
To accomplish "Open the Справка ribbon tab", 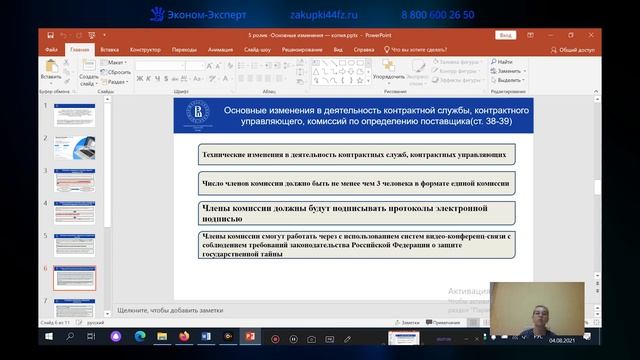I will point(364,50).
